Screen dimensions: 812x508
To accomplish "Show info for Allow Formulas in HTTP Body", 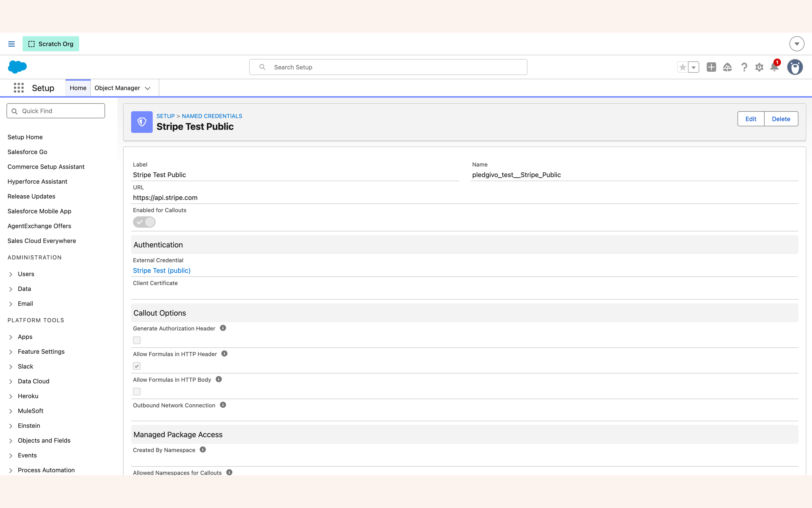I will pyautogui.click(x=219, y=379).
